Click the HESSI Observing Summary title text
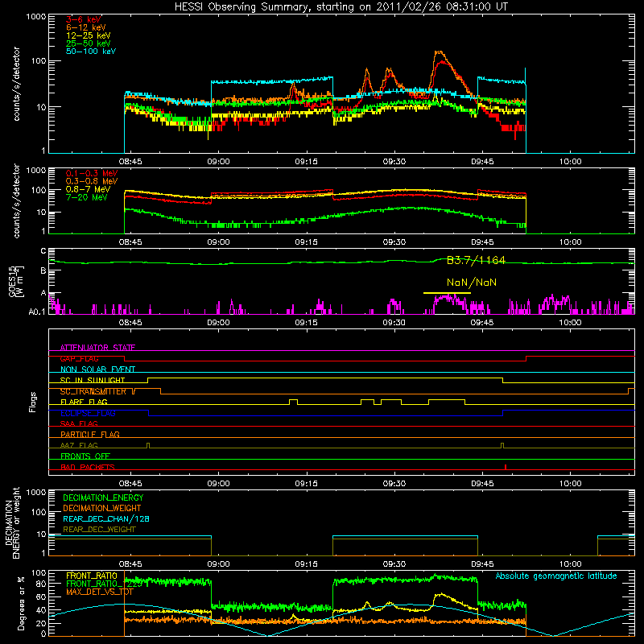644x644 pixels. point(341,6)
